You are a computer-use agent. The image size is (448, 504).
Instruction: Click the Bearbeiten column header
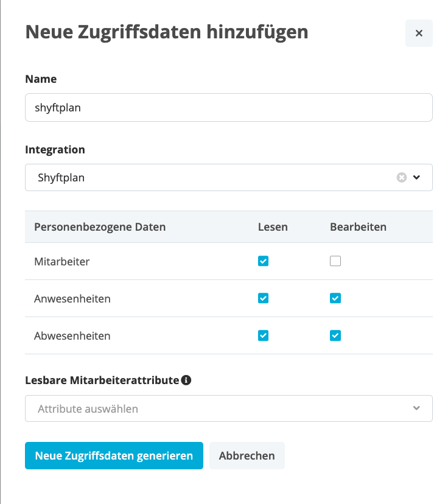tap(358, 227)
